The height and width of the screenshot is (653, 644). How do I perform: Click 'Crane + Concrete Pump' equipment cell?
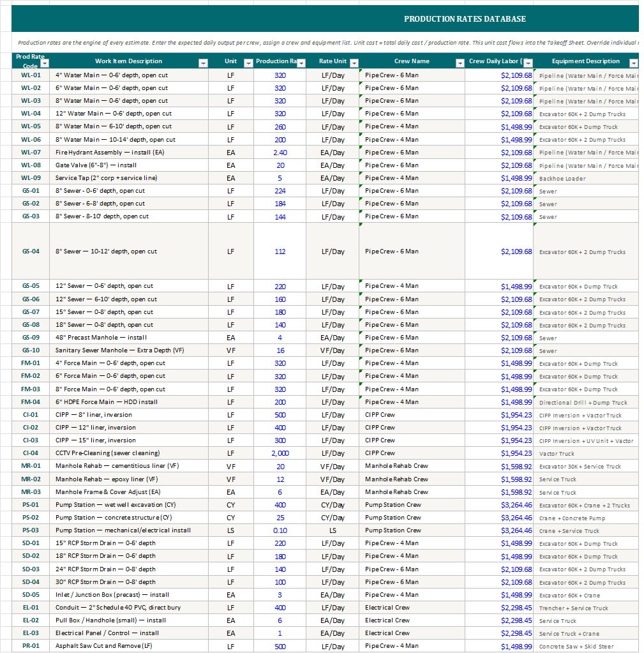[586, 518]
